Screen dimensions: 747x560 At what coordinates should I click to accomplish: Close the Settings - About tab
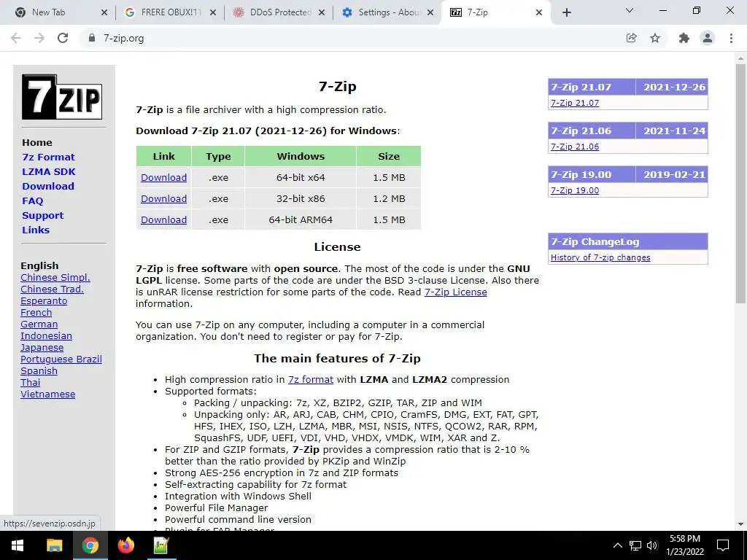(x=430, y=13)
